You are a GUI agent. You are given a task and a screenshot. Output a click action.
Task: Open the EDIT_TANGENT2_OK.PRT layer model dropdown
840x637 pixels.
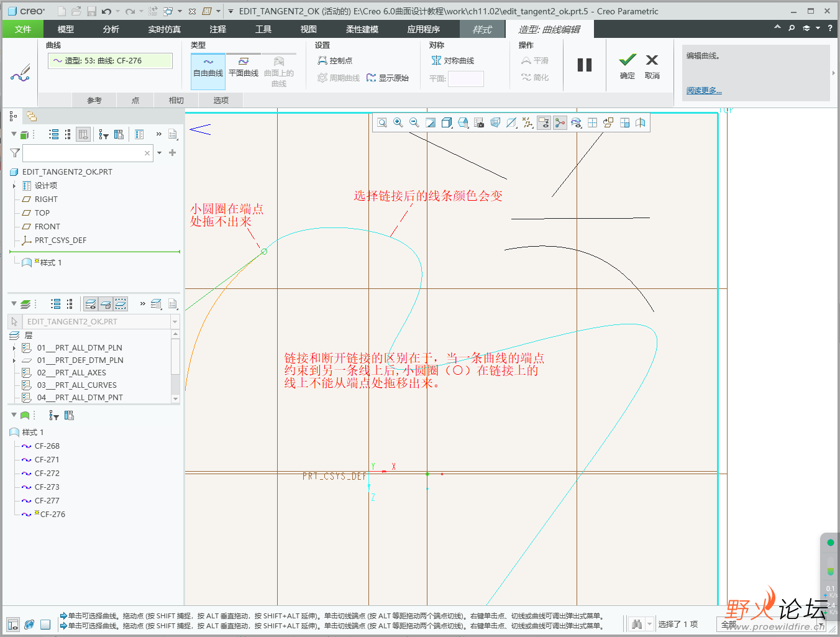click(175, 322)
